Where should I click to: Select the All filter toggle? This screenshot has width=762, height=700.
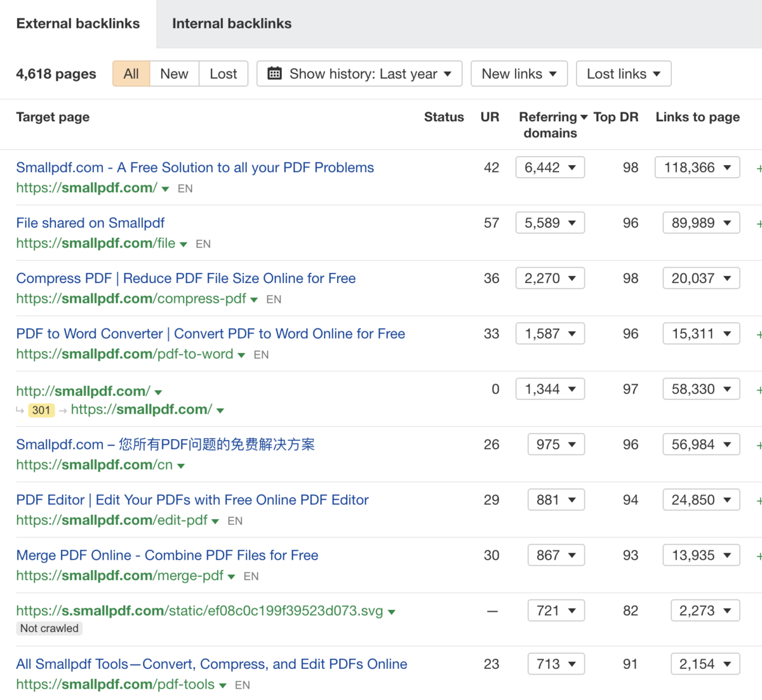tap(131, 74)
